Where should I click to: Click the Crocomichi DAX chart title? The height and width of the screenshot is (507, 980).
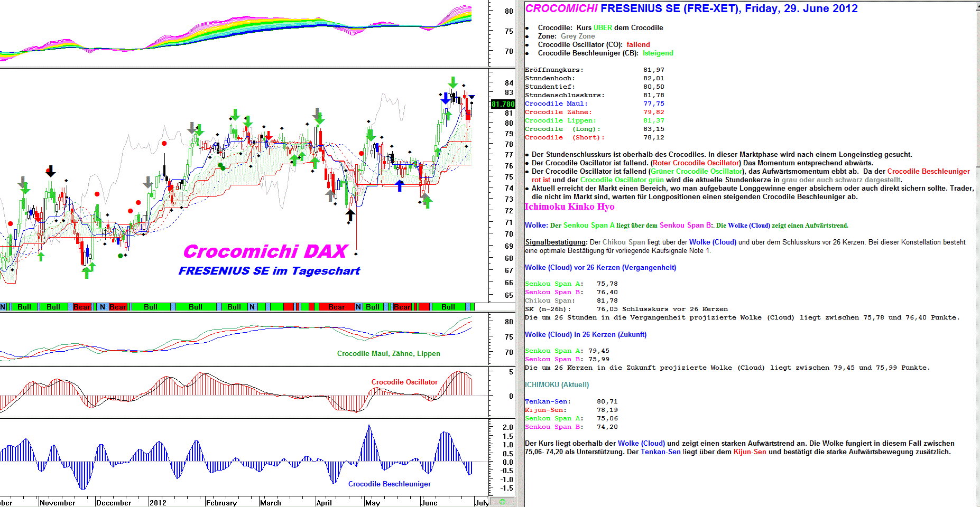(265, 251)
